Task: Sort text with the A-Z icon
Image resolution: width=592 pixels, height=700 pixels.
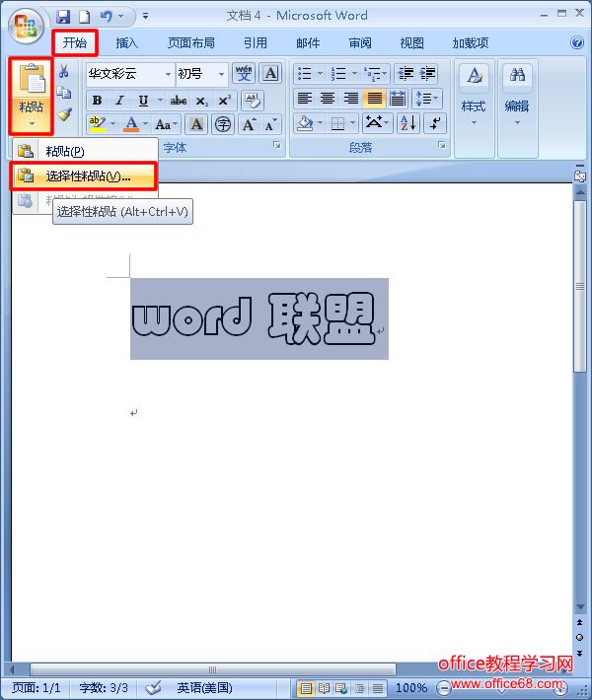Action: click(407, 123)
